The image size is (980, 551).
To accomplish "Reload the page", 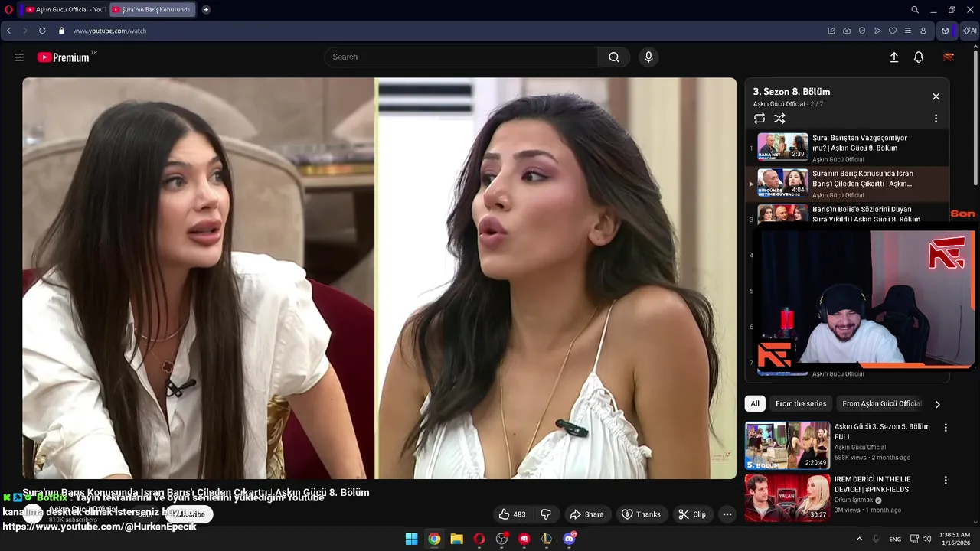I will tap(42, 31).
